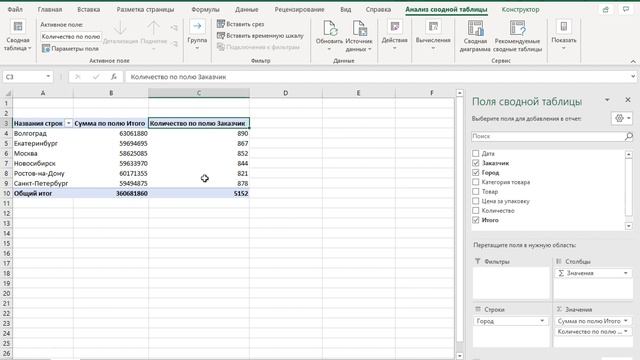Image resolution: width=640 pixels, height=360 pixels.
Task: Change source via Источник данных
Action: [x=359, y=36]
